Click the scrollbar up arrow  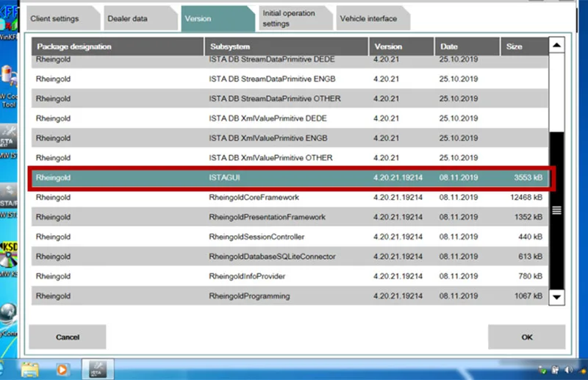tap(556, 46)
